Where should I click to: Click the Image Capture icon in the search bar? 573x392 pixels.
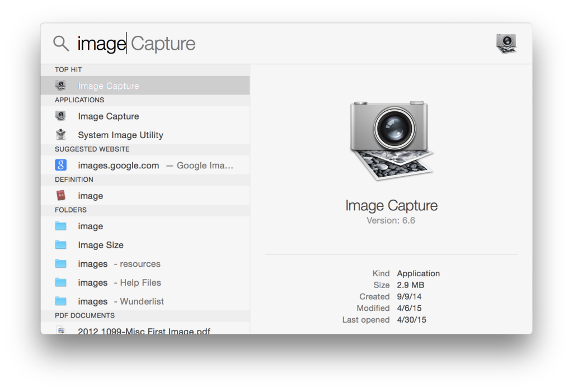point(506,44)
